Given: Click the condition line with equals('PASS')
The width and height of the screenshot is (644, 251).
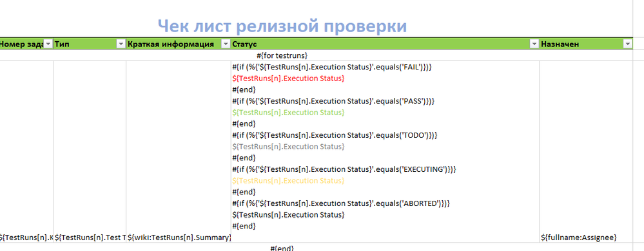Looking at the screenshot, I should 333,100.
